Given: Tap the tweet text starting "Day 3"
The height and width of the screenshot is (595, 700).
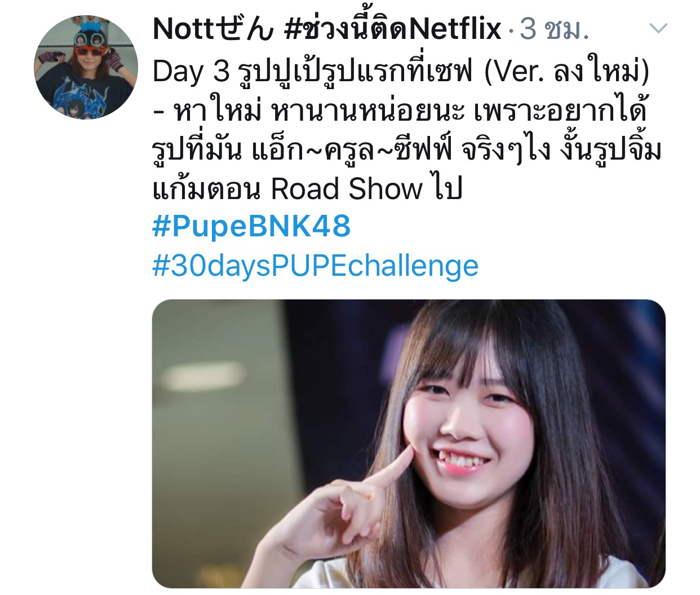Looking at the screenshot, I should (401, 71).
